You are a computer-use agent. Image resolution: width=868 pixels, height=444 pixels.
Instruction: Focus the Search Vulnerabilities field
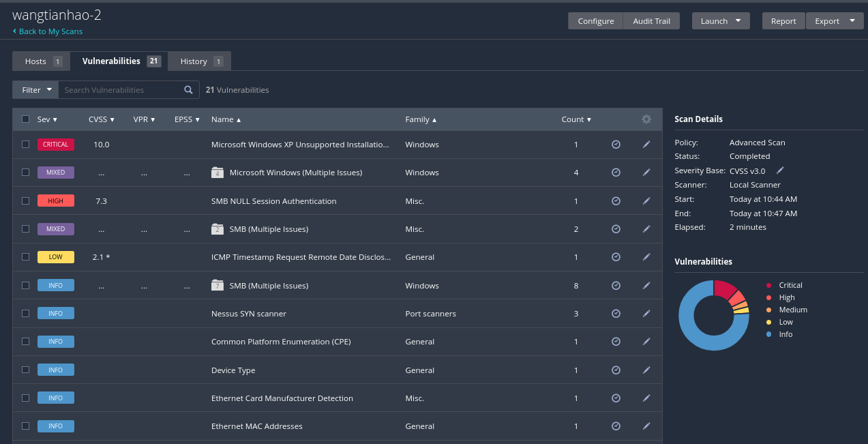(119, 90)
